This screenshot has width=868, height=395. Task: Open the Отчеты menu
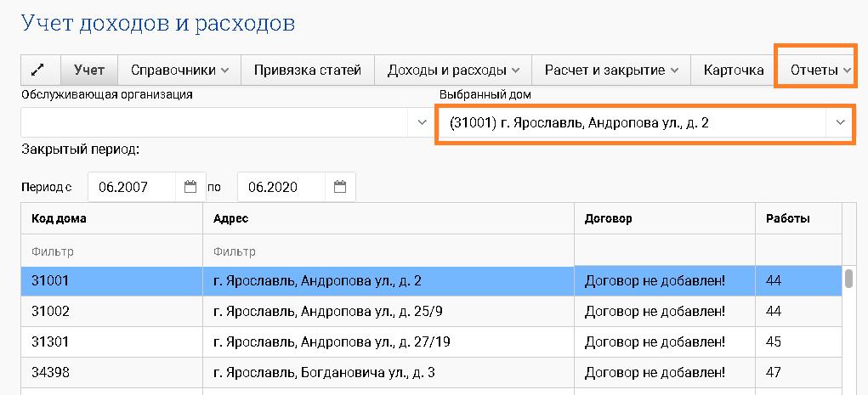[x=820, y=71]
